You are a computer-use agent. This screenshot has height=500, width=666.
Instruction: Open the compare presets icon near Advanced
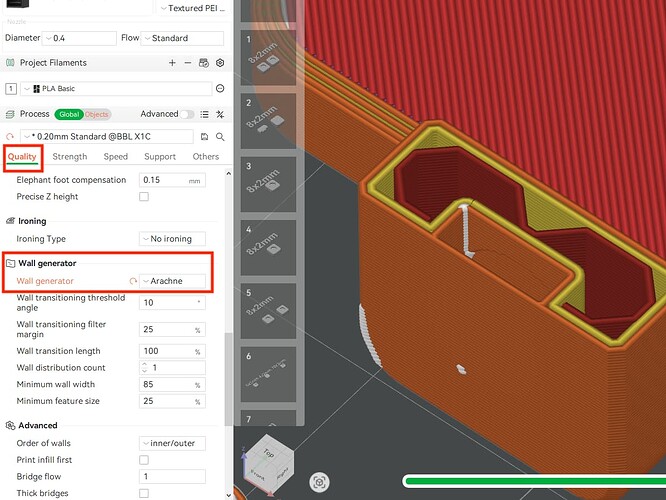click(x=220, y=114)
